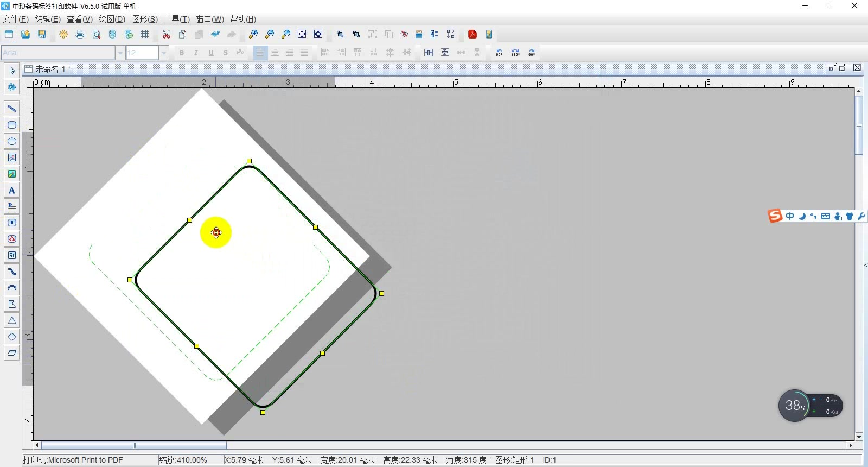Toggle strikethrough text formatting
This screenshot has height=467, width=868.
pyautogui.click(x=225, y=53)
